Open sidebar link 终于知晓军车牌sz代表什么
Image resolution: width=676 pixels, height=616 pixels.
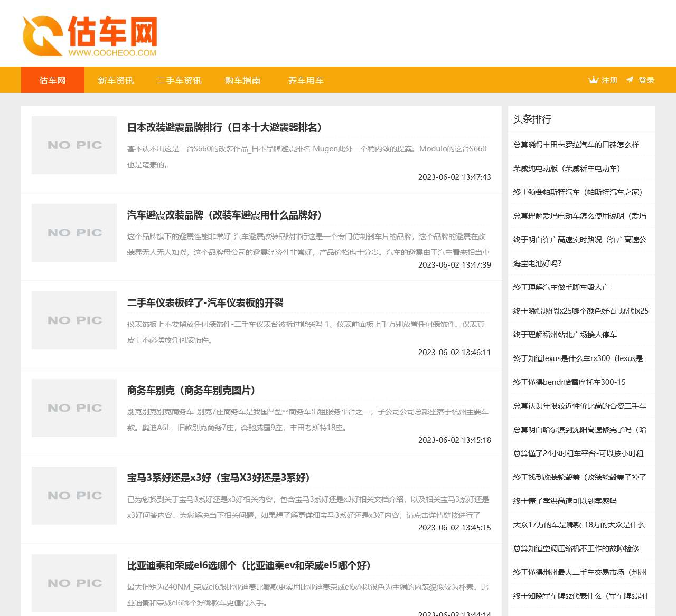point(581,596)
